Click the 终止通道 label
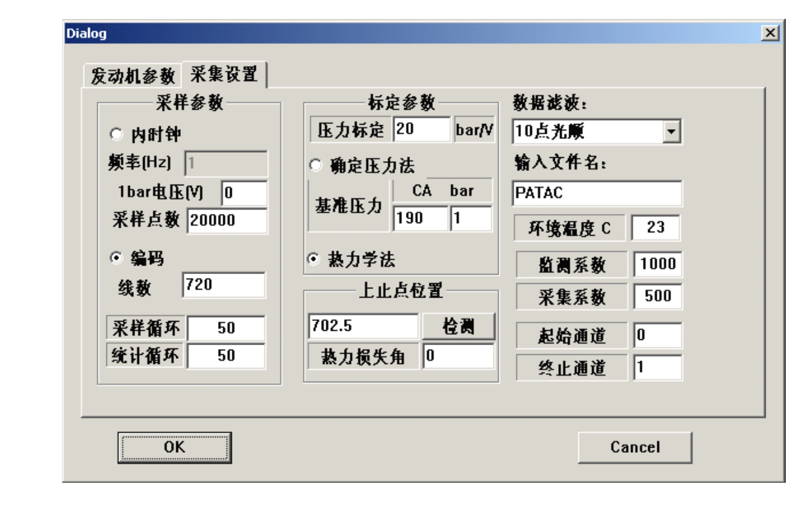The height and width of the screenshot is (505, 812). pos(570,369)
